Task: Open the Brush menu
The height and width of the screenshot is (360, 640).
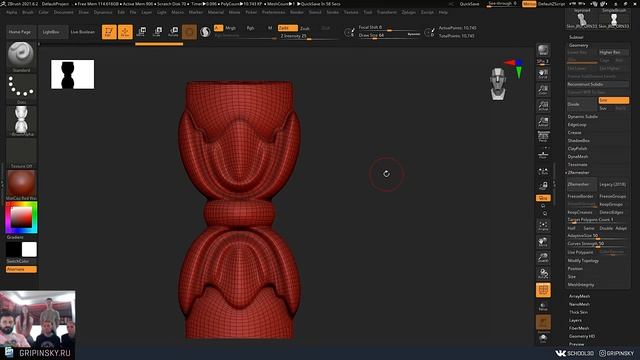Action: (28, 12)
